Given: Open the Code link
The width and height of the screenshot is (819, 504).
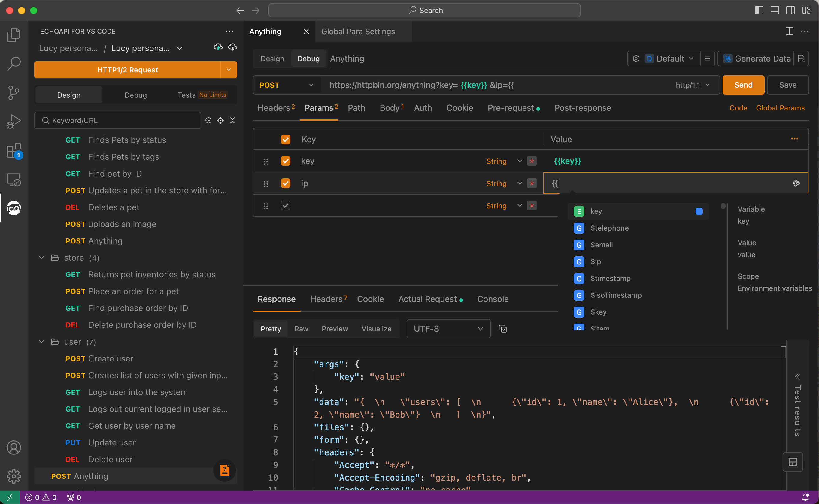Looking at the screenshot, I should pos(738,108).
